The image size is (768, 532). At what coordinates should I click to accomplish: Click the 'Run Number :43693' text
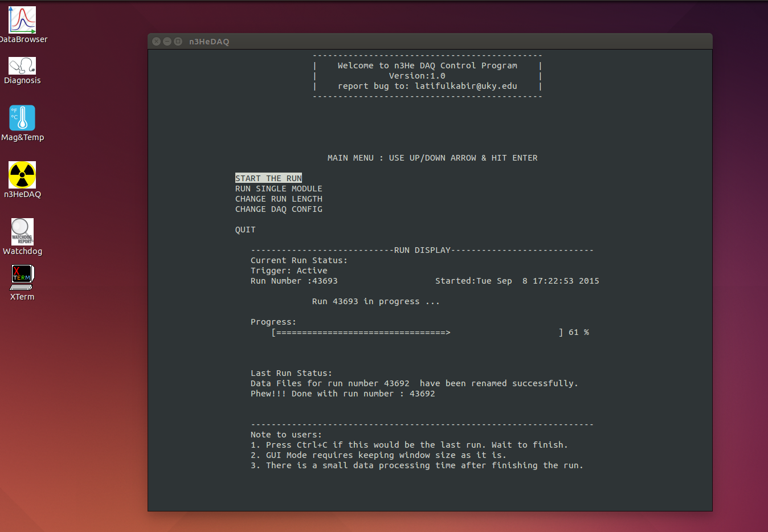coord(294,281)
